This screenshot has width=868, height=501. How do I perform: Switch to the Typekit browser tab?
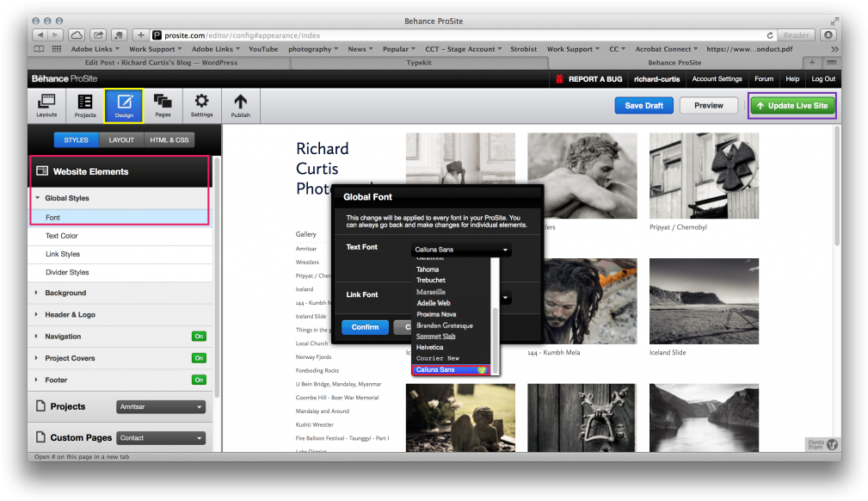tap(418, 63)
